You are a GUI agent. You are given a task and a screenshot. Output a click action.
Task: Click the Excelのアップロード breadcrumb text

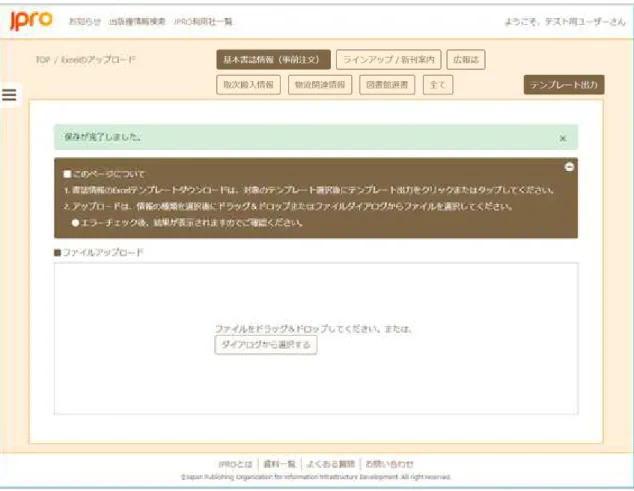98,60
